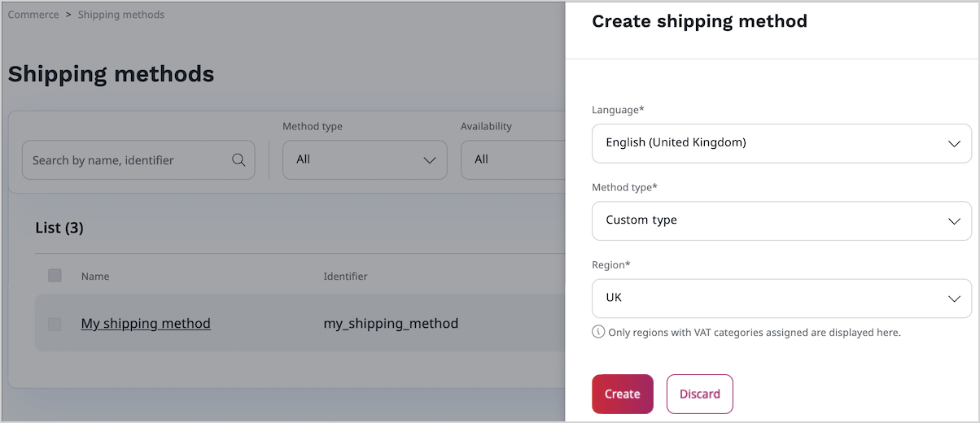This screenshot has height=423, width=980.
Task: Click the magnifier icon in the search box
Action: [238, 160]
